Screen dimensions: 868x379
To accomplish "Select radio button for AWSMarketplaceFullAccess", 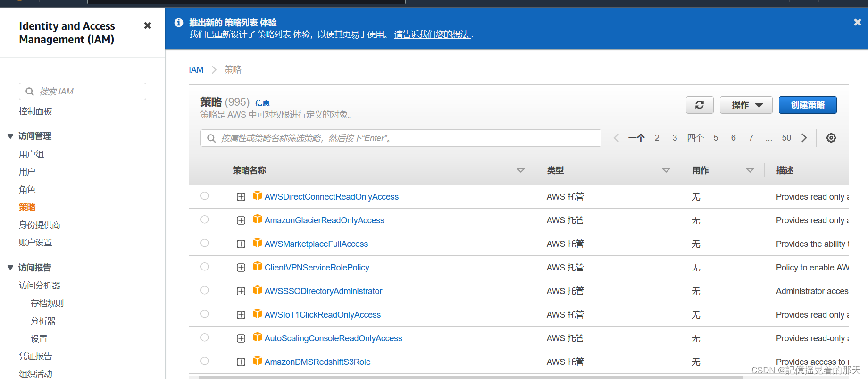I will click(x=204, y=243).
